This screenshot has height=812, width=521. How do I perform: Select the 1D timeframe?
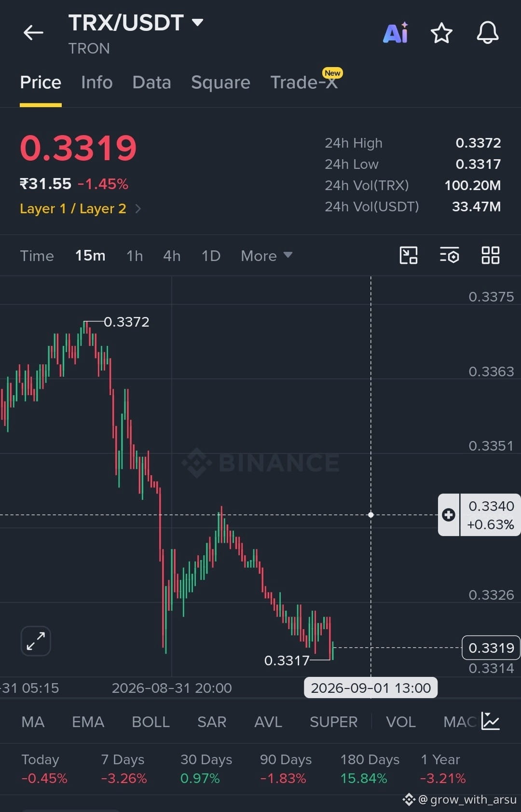coord(211,256)
